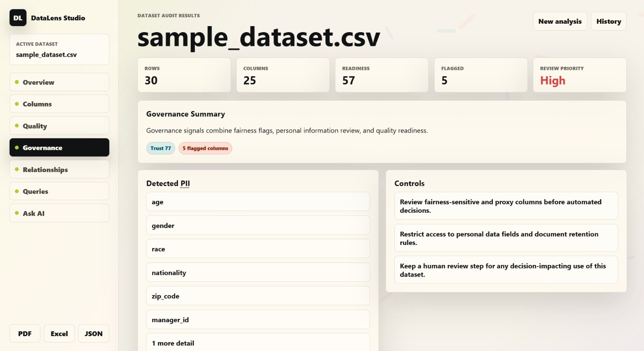The height and width of the screenshot is (351, 644).
Task: Click the Restrict access to personal data control
Action: pyautogui.click(x=506, y=238)
